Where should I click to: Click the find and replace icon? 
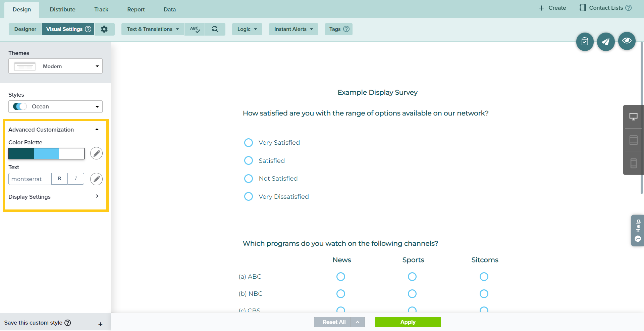click(x=215, y=29)
